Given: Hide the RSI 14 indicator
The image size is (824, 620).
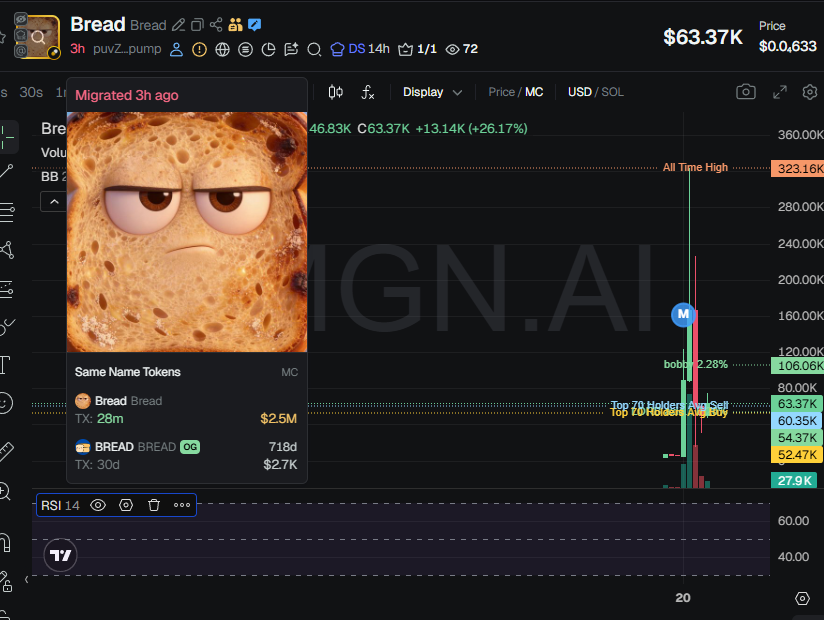Looking at the screenshot, I should [96, 505].
